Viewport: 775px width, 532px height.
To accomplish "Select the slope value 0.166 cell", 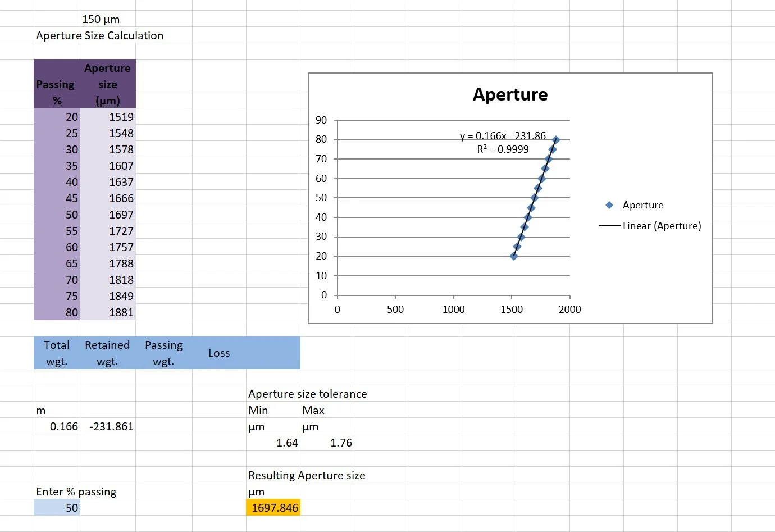I will pos(57,426).
